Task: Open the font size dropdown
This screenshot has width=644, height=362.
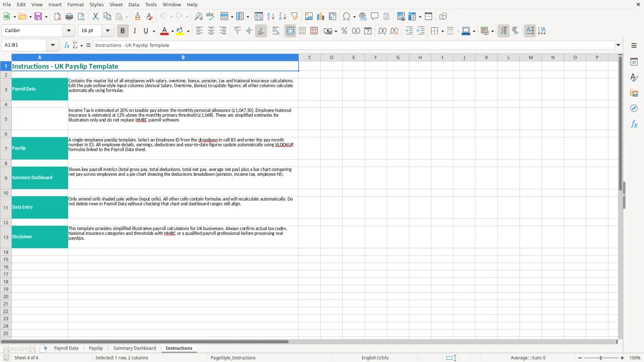Action: [x=107, y=31]
